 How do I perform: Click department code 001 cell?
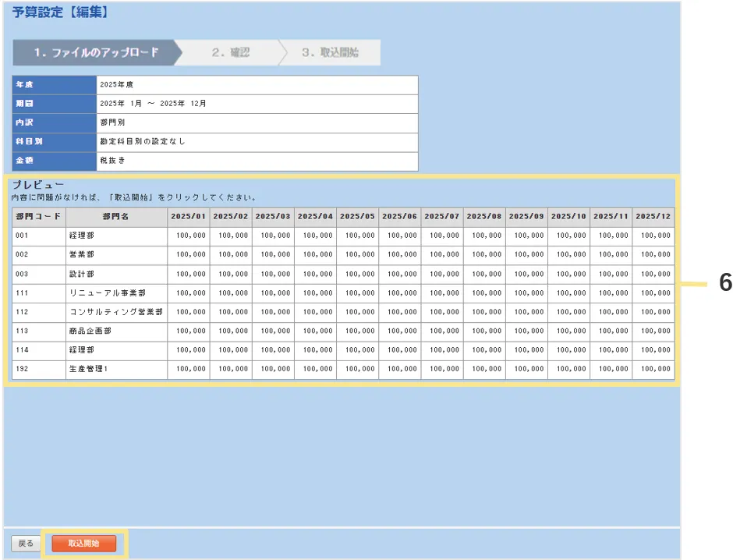tap(22, 236)
